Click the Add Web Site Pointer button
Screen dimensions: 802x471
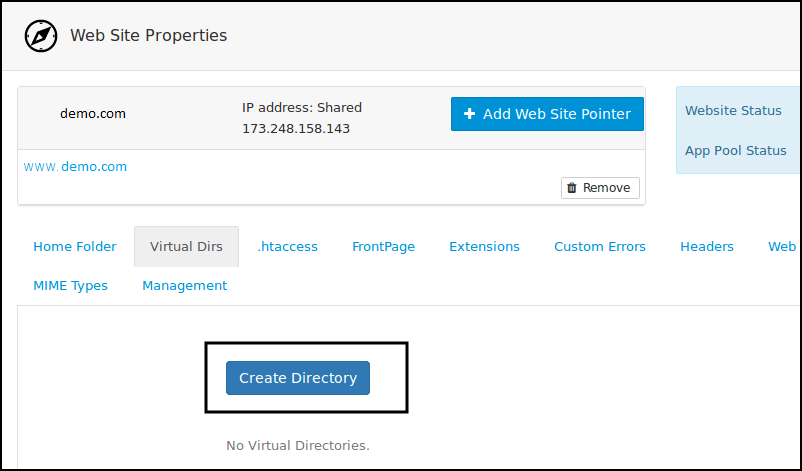pos(547,114)
